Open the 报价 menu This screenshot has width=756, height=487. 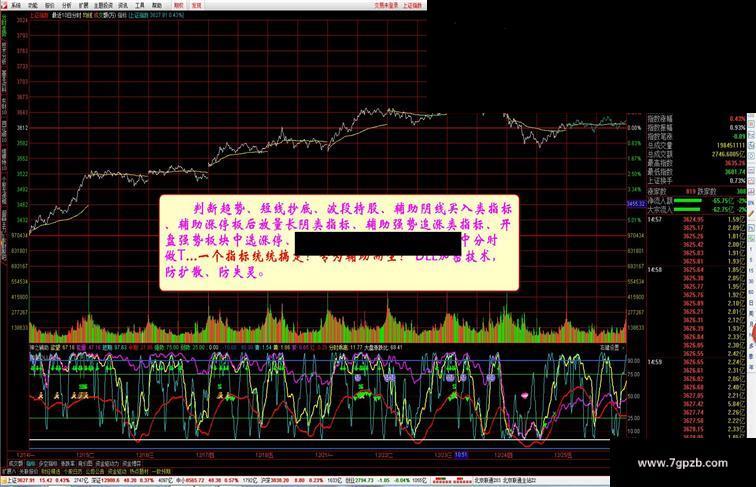[x=50, y=5]
